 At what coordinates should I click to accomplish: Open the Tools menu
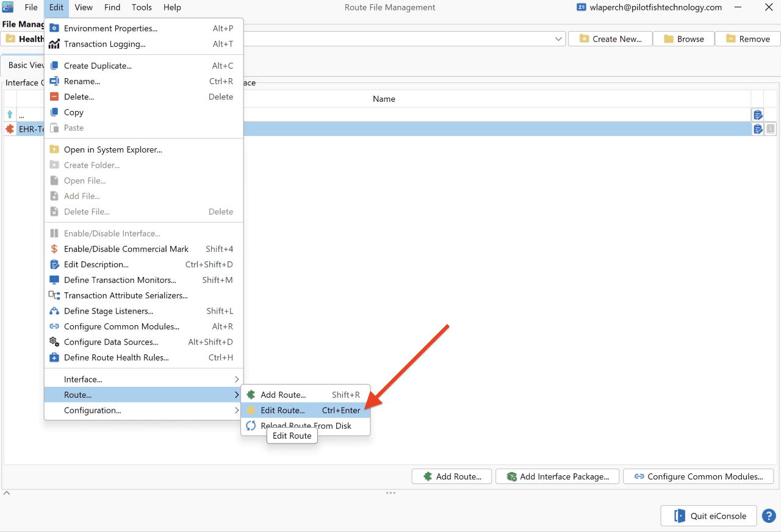[x=142, y=7]
